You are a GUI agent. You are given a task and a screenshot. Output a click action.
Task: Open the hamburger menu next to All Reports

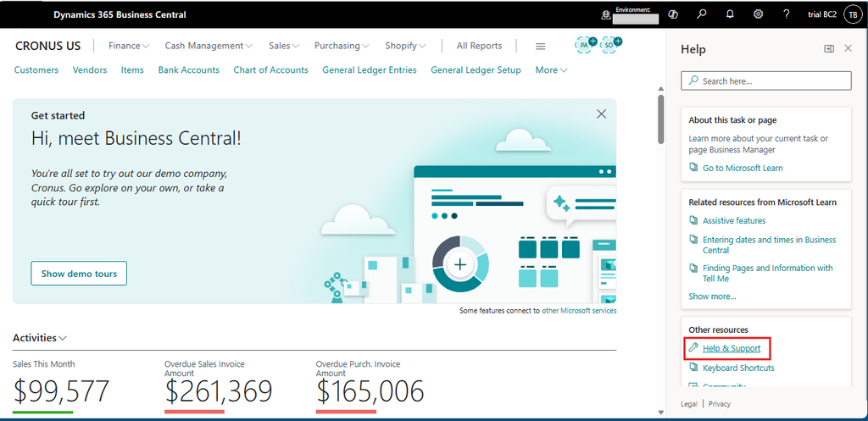coord(541,47)
